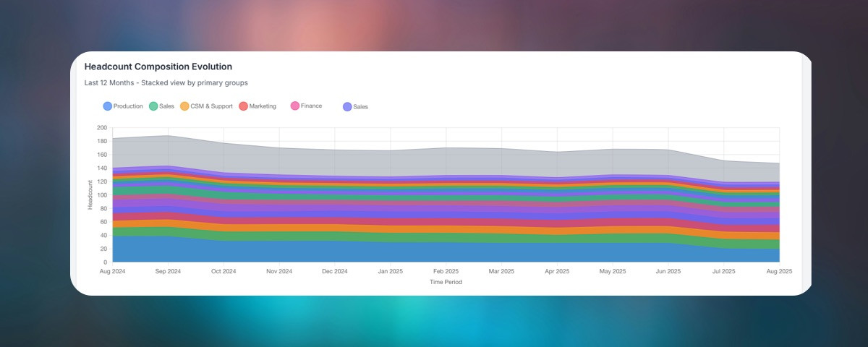The height and width of the screenshot is (347, 868).
Task: Toggle the CSM & Support legend item
Action: click(x=206, y=106)
